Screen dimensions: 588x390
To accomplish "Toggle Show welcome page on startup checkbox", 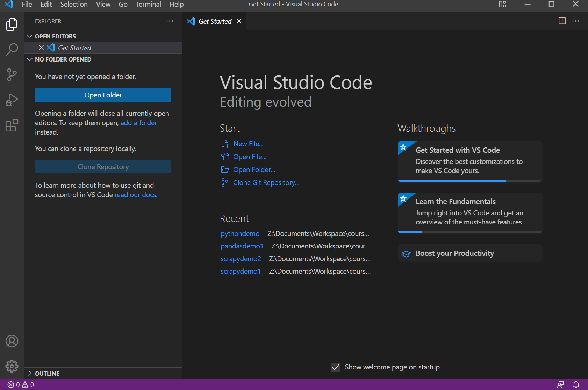I will click(x=335, y=367).
